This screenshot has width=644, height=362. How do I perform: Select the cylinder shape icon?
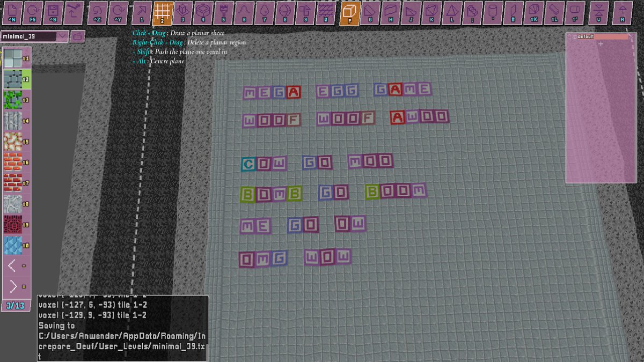click(x=492, y=13)
